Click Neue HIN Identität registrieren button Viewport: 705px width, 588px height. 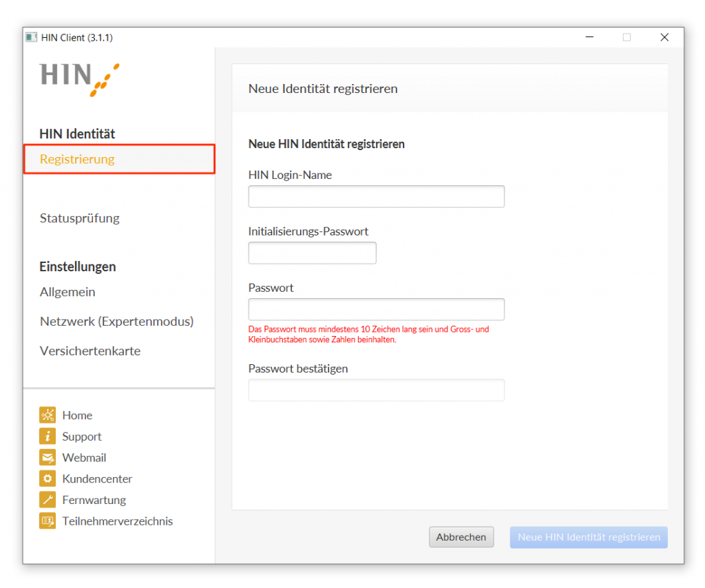[589, 537]
